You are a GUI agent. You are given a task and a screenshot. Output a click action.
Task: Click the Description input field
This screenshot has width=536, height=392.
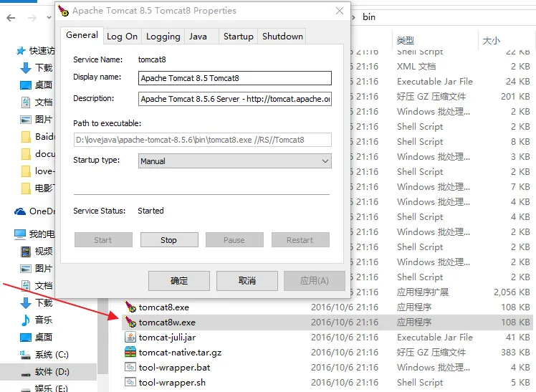[x=235, y=99]
